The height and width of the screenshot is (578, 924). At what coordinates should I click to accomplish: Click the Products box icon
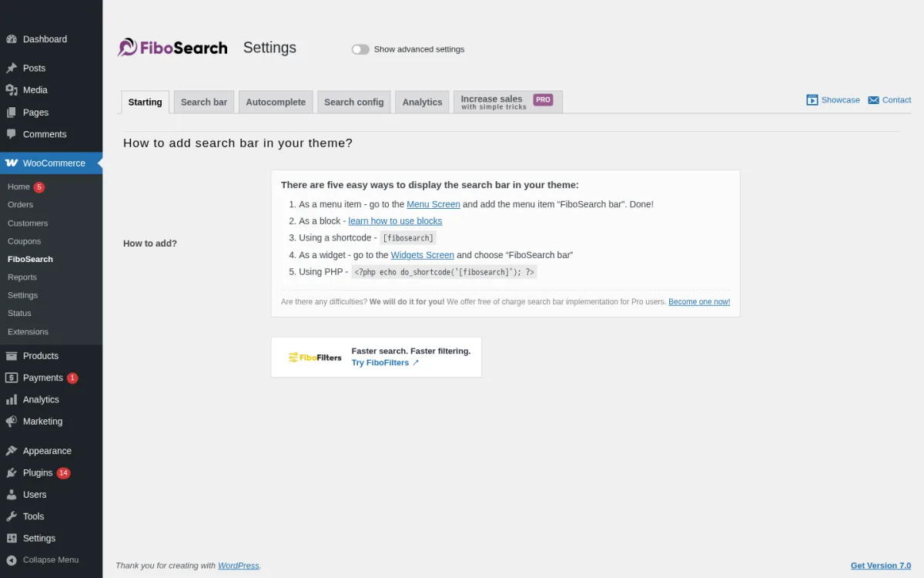12,356
